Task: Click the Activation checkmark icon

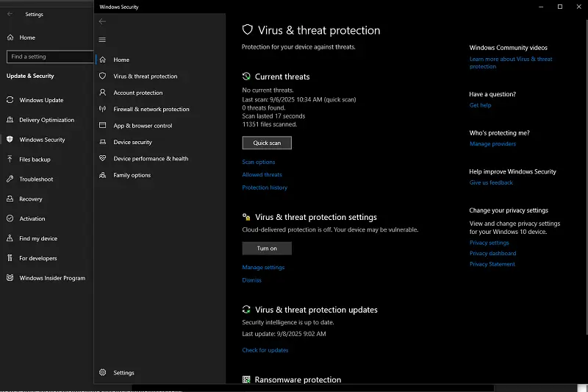Action: click(x=10, y=218)
